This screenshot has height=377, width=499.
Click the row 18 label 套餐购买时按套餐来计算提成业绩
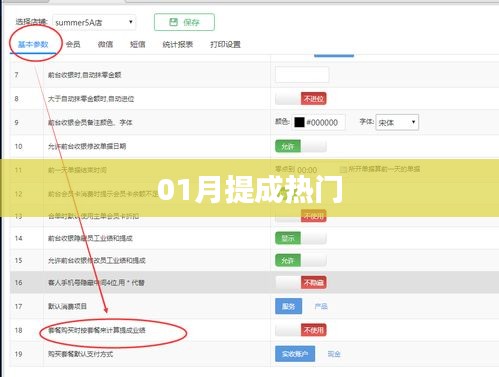tap(97, 330)
